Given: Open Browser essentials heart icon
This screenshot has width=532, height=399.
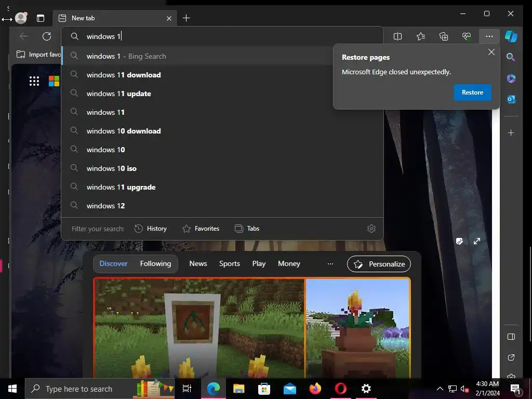Looking at the screenshot, I should (x=467, y=36).
